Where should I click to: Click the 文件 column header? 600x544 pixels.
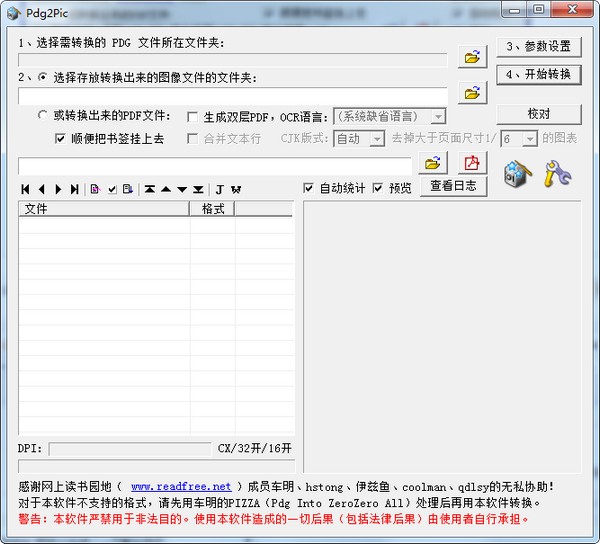click(104, 209)
